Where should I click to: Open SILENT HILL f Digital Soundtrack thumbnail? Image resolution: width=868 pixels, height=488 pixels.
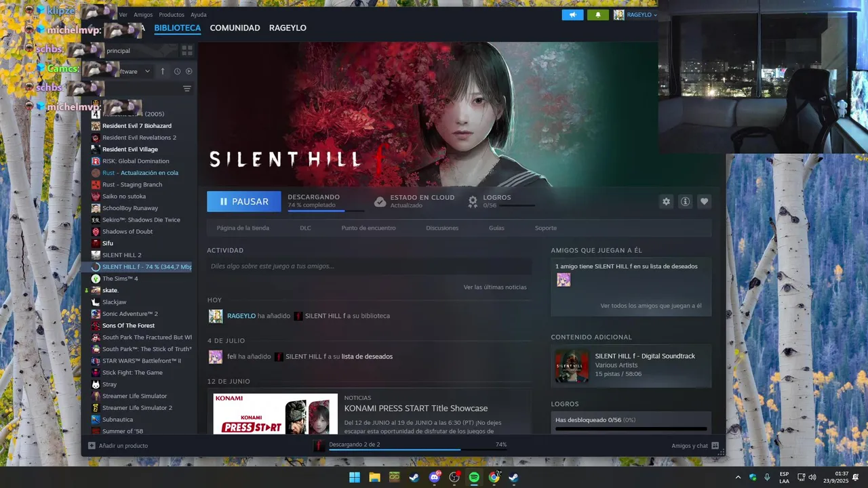tap(572, 366)
